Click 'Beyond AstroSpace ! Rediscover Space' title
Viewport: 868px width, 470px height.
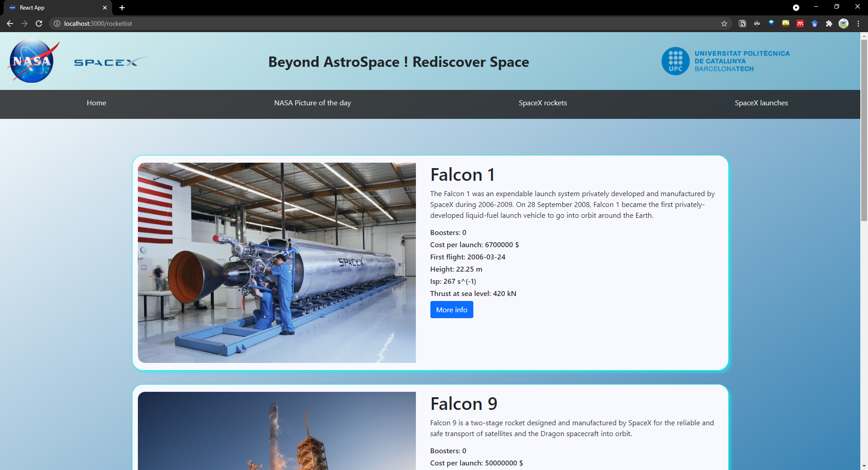click(398, 62)
